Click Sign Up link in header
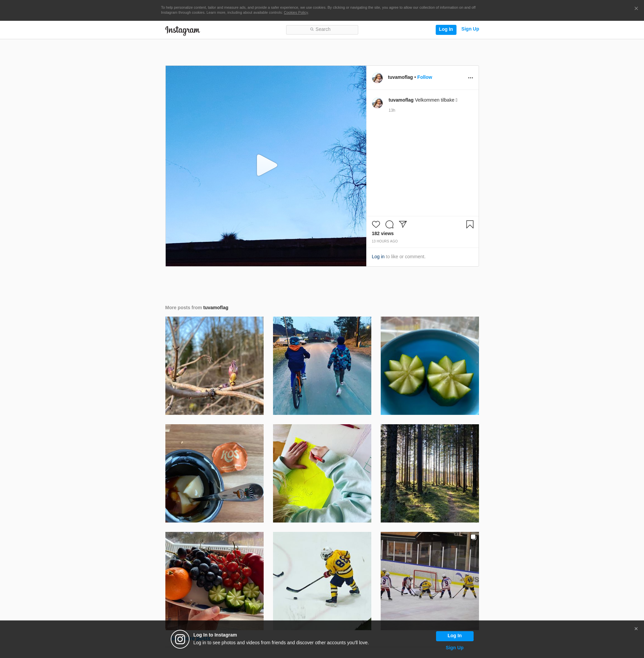This screenshot has height=658, width=644. click(x=470, y=29)
